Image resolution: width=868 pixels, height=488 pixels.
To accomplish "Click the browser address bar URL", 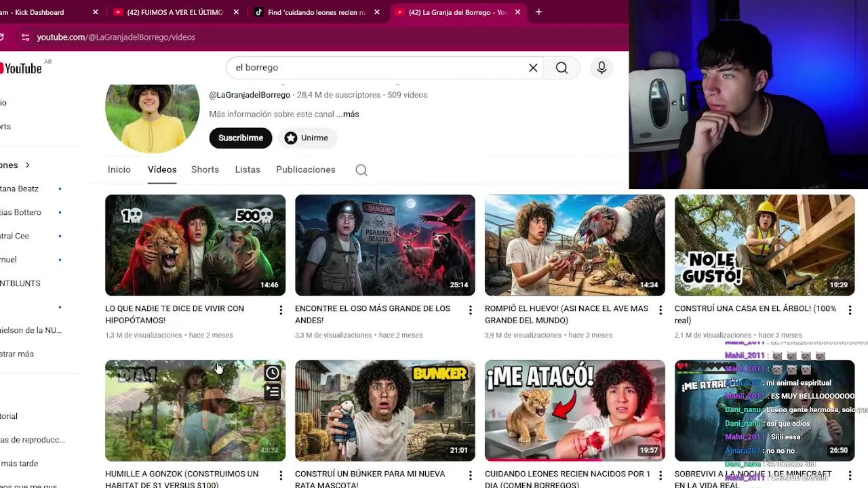I will click(116, 37).
